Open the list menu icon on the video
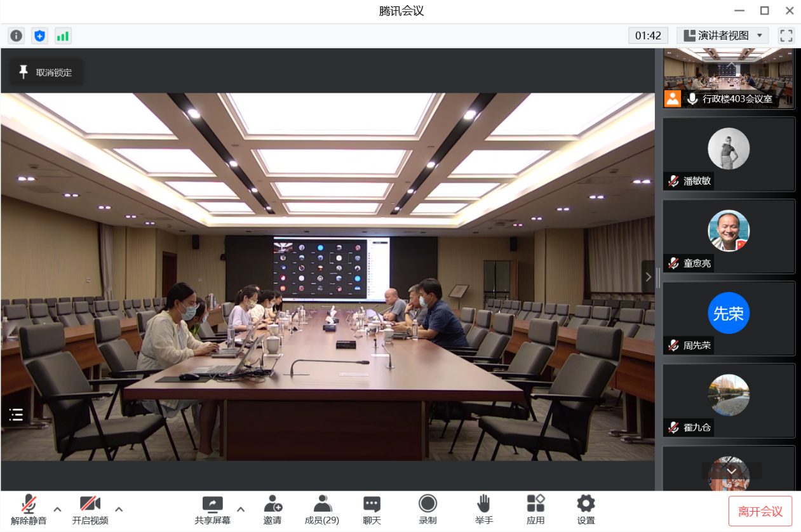The image size is (801, 532). point(17,415)
